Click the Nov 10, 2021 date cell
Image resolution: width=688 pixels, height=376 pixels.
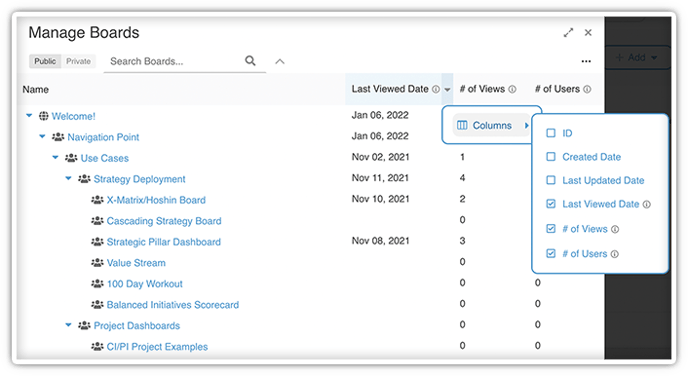[x=380, y=199]
